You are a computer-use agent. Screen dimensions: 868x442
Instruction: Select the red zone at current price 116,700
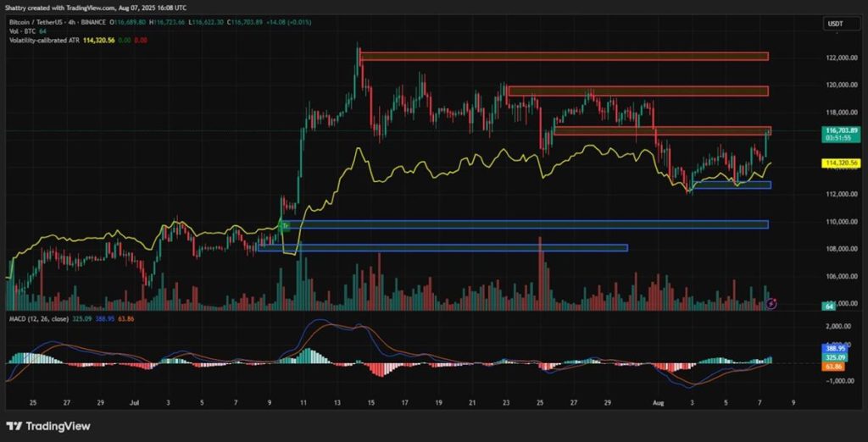pyautogui.click(x=663, y=131)
